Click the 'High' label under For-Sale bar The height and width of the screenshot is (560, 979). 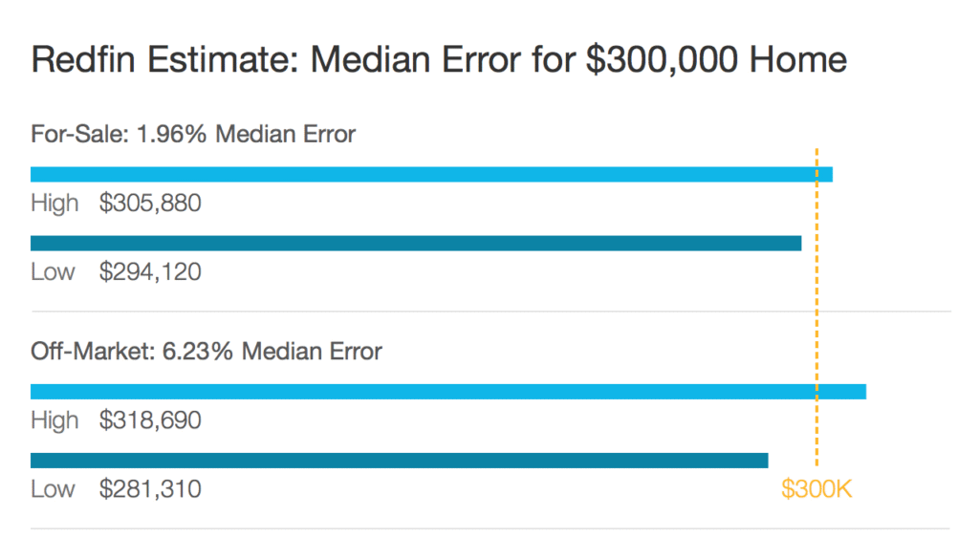pos(54,204)
